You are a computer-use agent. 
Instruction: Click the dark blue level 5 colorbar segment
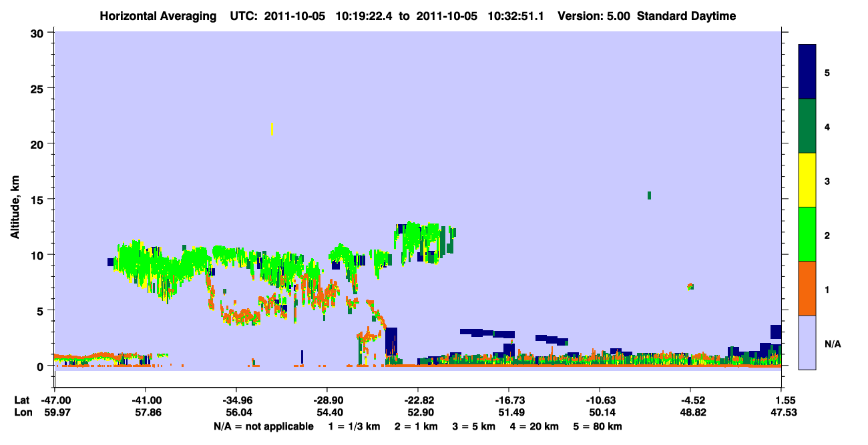pyautogui.click(x=807, y=72)
